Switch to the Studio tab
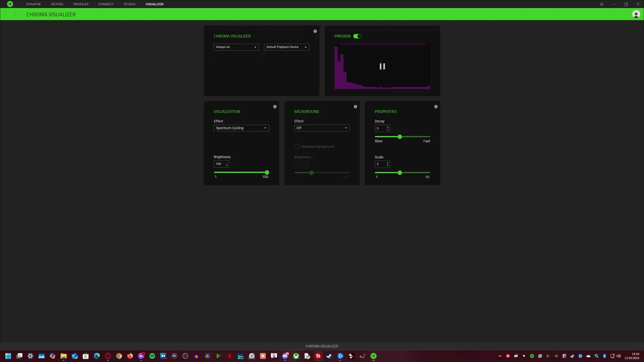644x362 pixels. pyautogui.click(x=129, y=4)
